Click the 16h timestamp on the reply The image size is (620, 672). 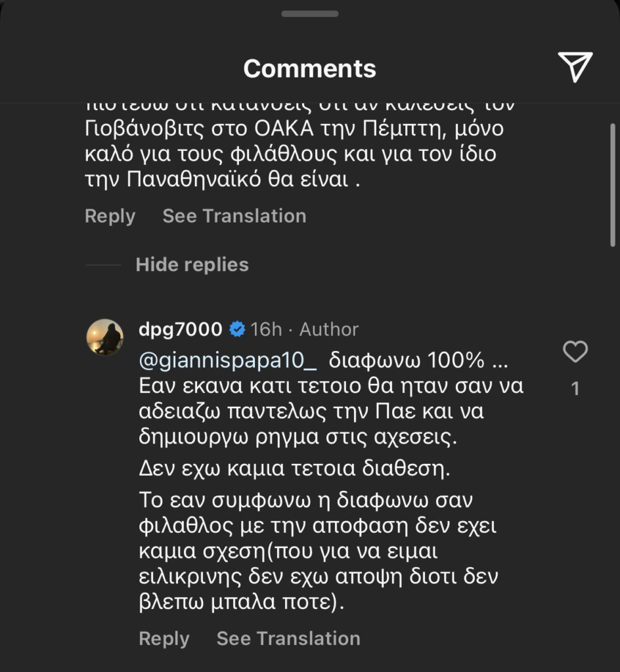point(266,329)
